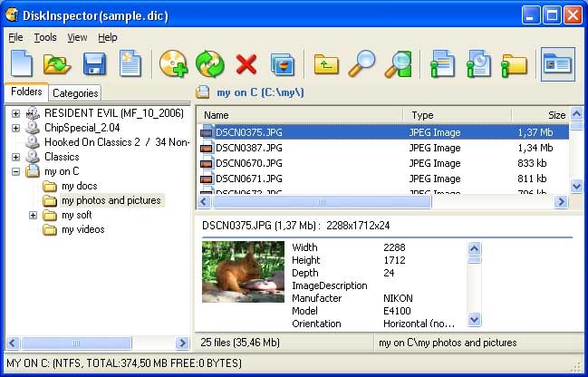Open the View menu
The height and width of the screenshot is (377, 588).
(77, 37)
